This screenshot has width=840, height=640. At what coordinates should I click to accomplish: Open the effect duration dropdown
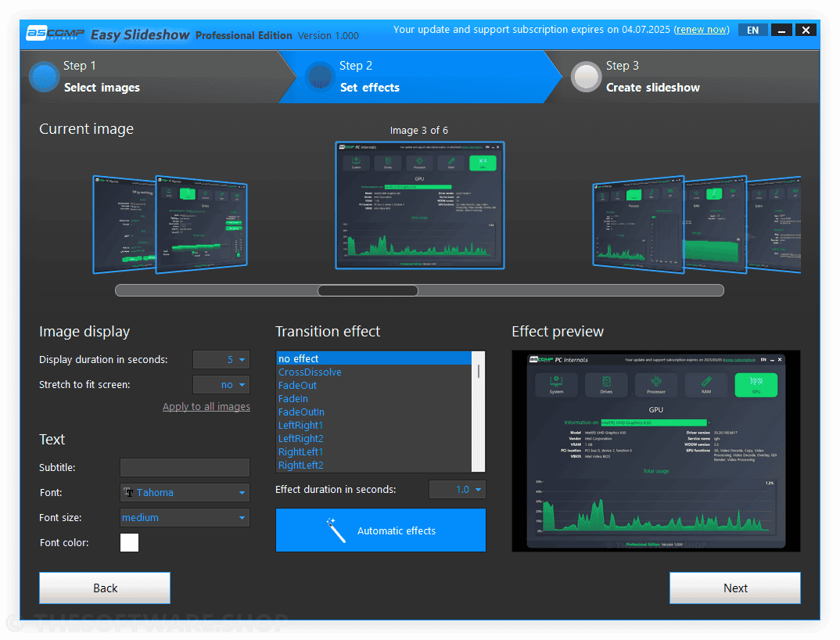(458, 489)
